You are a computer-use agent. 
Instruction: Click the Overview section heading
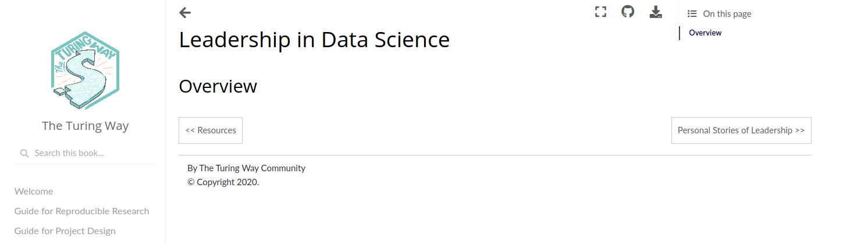218,86
